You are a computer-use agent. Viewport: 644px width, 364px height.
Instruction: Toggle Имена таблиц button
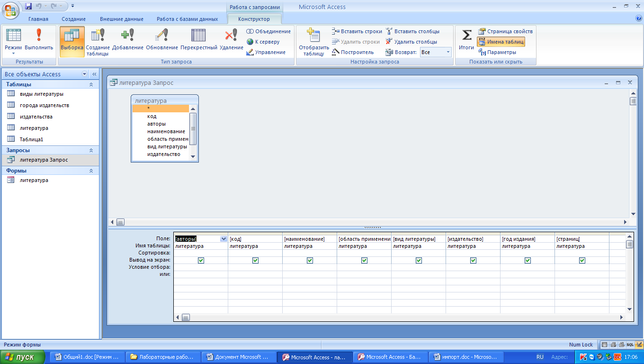click(501, 42)
